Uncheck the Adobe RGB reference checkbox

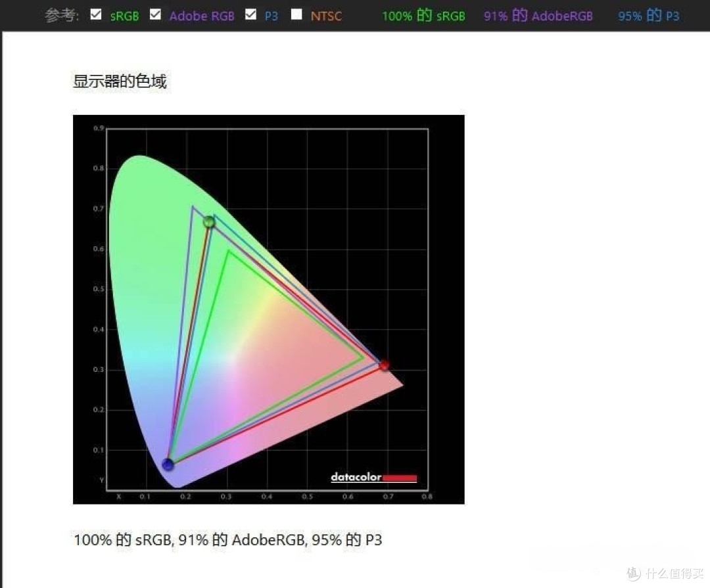pyautogui.click(x=155, y=14)
